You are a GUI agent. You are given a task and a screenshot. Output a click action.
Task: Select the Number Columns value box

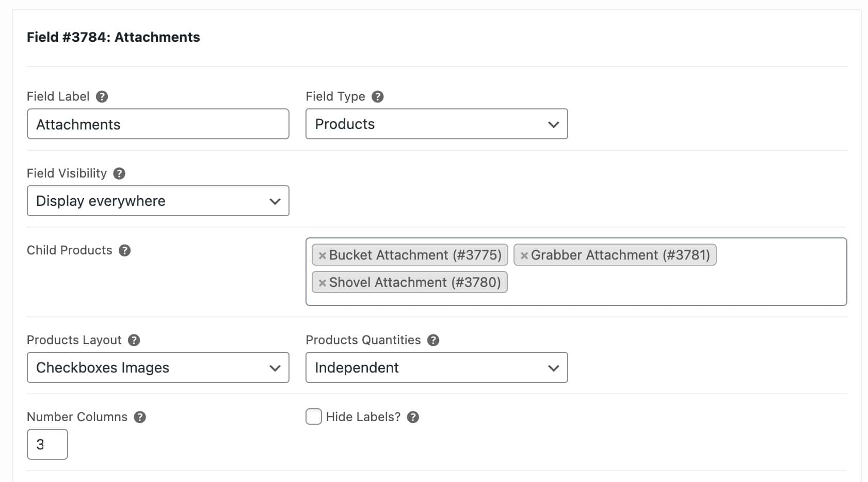point(47,444)
